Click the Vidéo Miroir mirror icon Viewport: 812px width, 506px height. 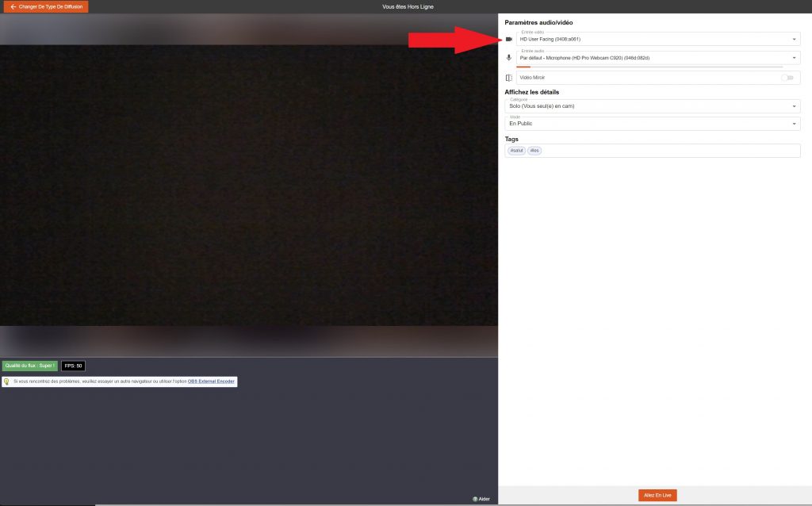coord(509,78)
